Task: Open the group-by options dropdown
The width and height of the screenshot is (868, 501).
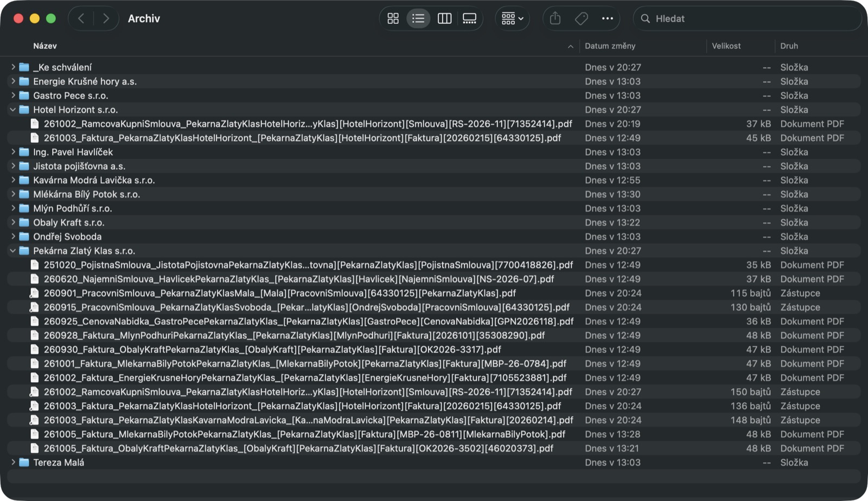Action: (513, 18)
